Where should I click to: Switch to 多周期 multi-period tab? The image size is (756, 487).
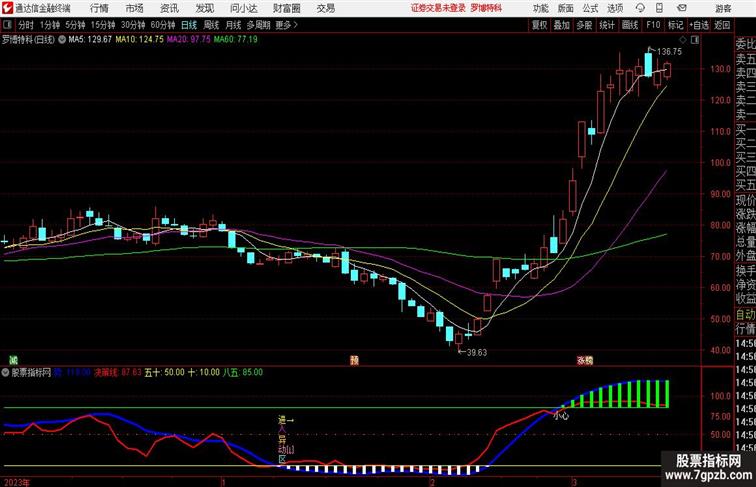258,25
